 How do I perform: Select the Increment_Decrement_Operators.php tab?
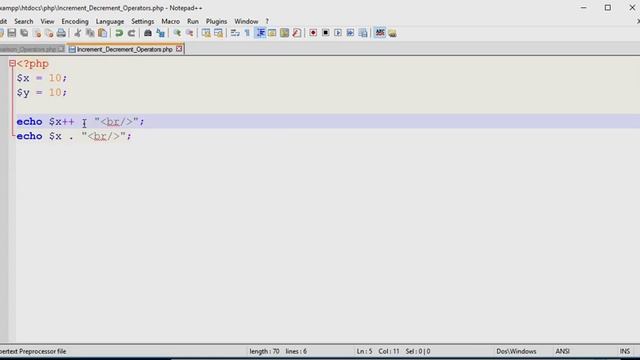coord(124,49)
